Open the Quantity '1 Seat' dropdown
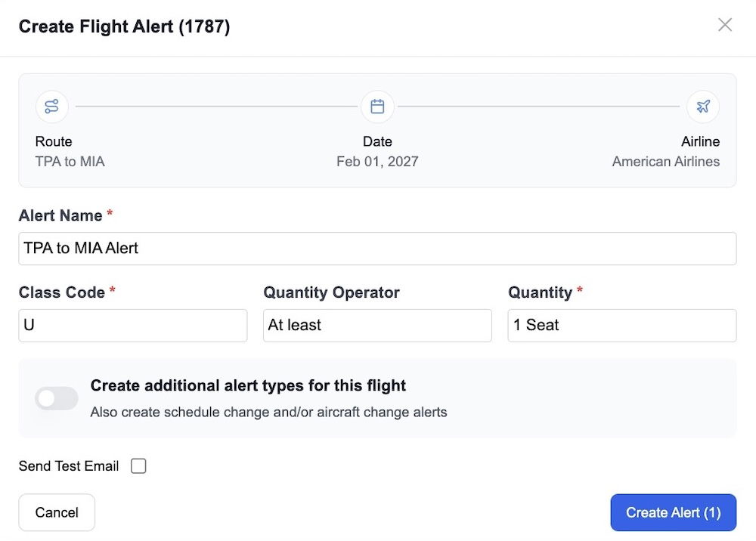The image size is (756, 541). (621, 326)
